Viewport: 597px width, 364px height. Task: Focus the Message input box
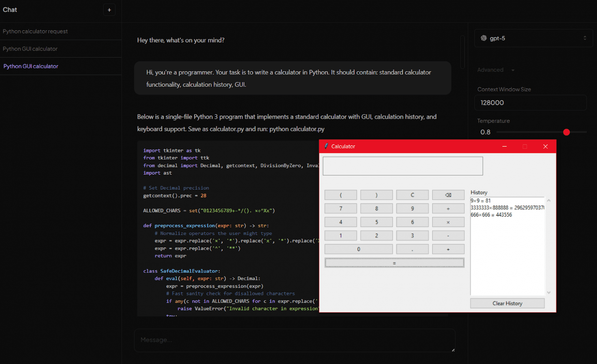pos(294,340)
